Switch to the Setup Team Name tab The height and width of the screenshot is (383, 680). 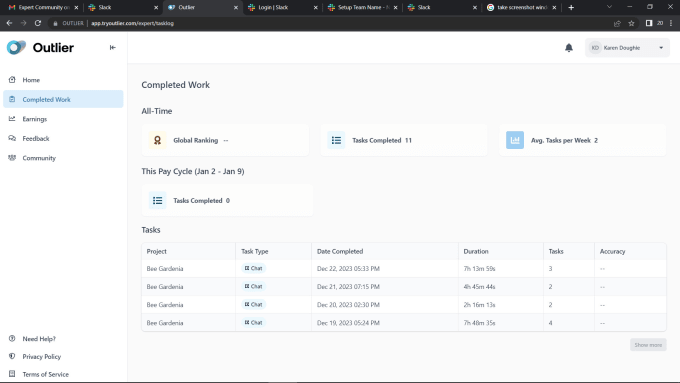pos(363,7)
